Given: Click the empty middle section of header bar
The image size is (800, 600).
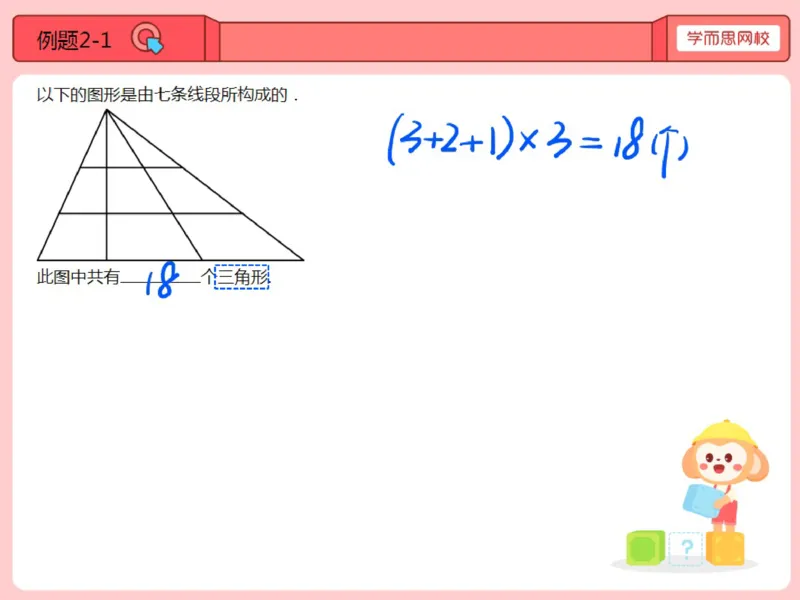Looking at the screenshot, I should point(436,42).
